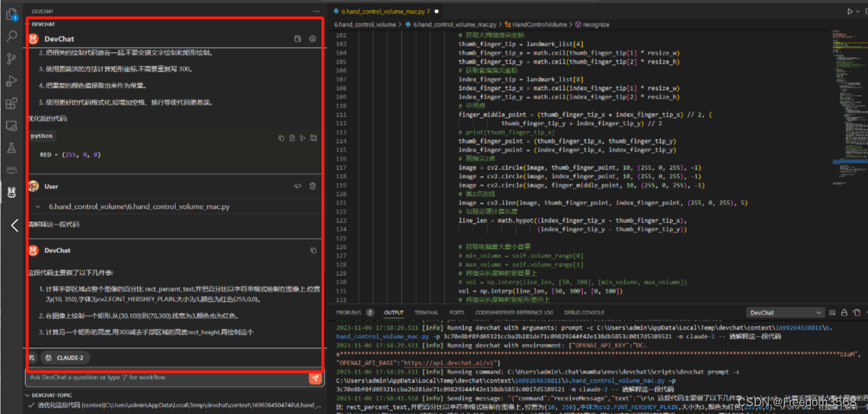The image size is (868, 414).
Task: Open the AWS toolkit view
Action: [x=11, y=169]
